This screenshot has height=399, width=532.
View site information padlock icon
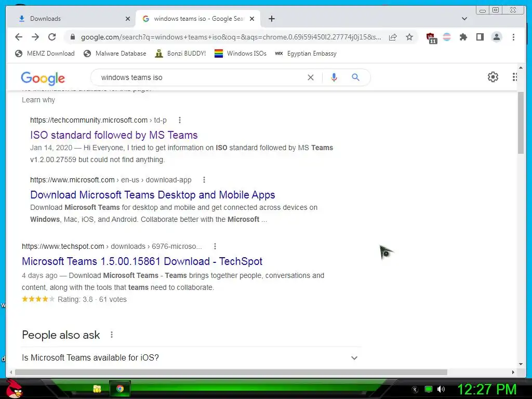[72, 37]
